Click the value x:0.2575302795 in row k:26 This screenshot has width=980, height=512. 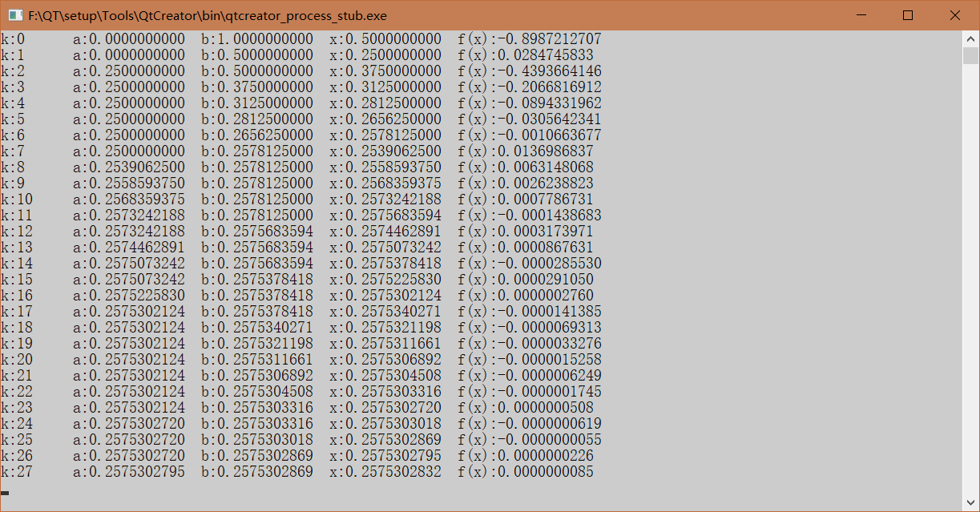(x=385, y=456)
